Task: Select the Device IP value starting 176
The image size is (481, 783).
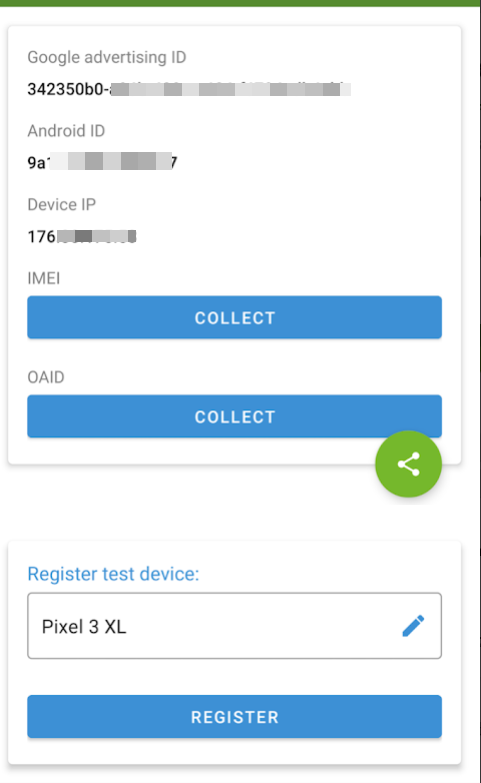Action: (81, 236)
